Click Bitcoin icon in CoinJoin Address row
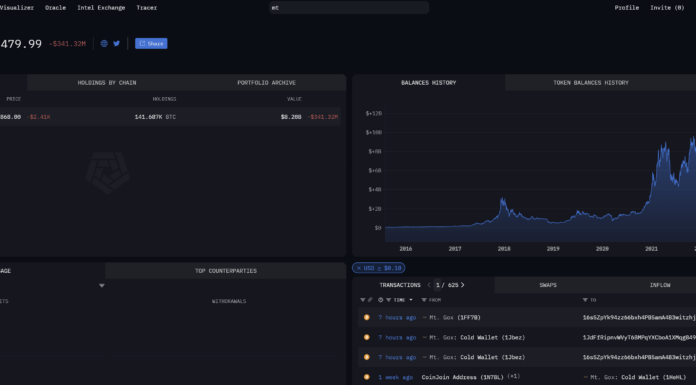 (x=367, y=377)
